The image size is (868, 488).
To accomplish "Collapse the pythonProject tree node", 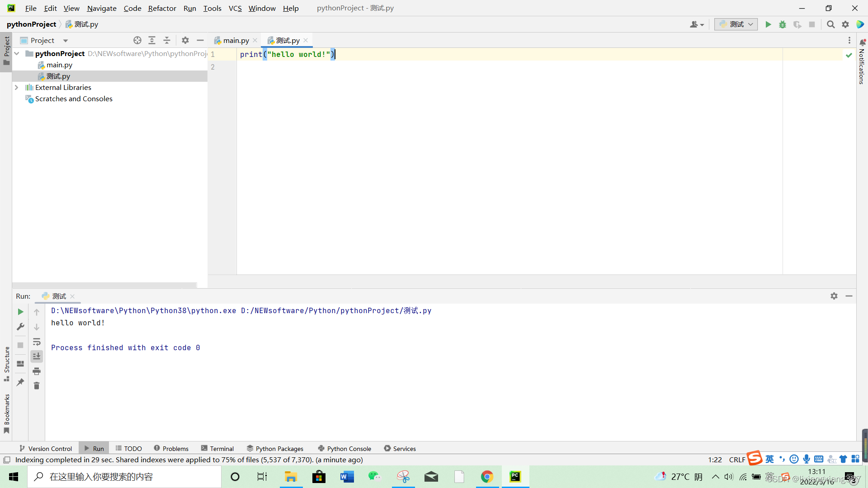I will [x=17, y=53].
